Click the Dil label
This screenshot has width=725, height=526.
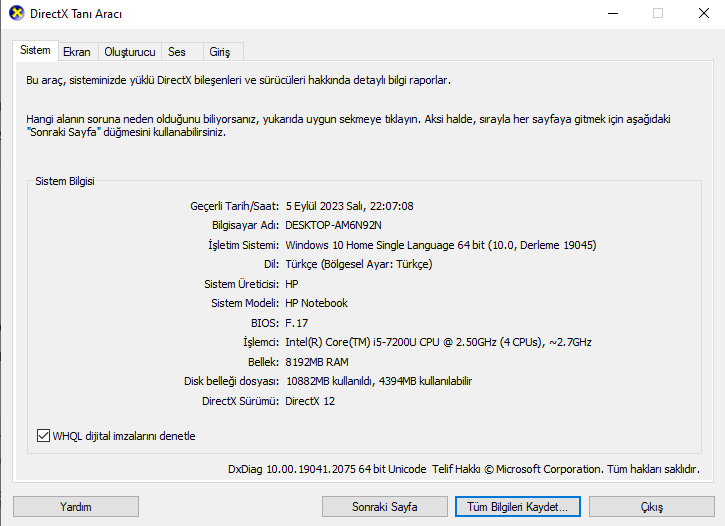click(x=271, y=264)
